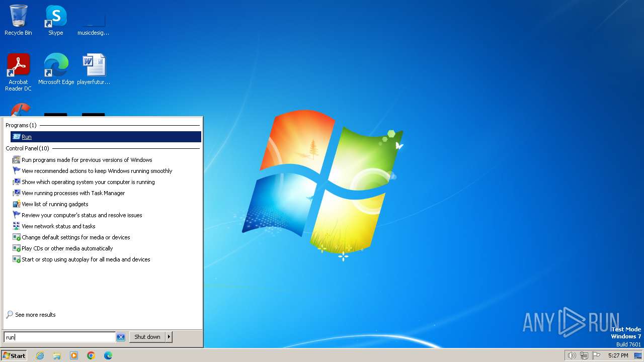Open the Recycle Bin desktop icon
The height and width of the screenshot is (362, 644).
[x=18, y=20]
